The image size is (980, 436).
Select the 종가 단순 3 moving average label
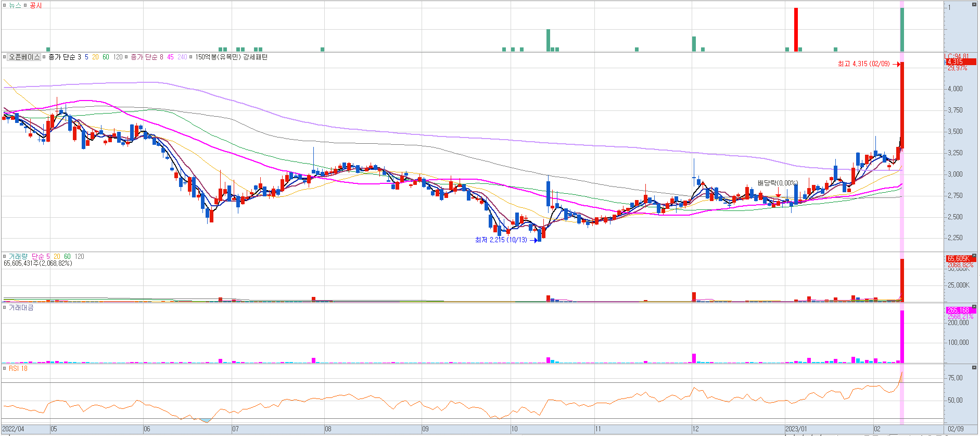point(65,57)
